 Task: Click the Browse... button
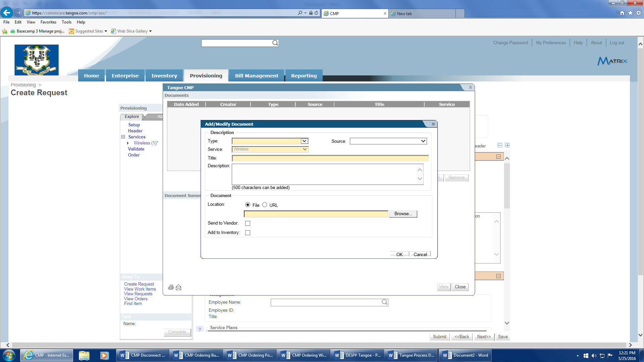[x=403, y=214]
